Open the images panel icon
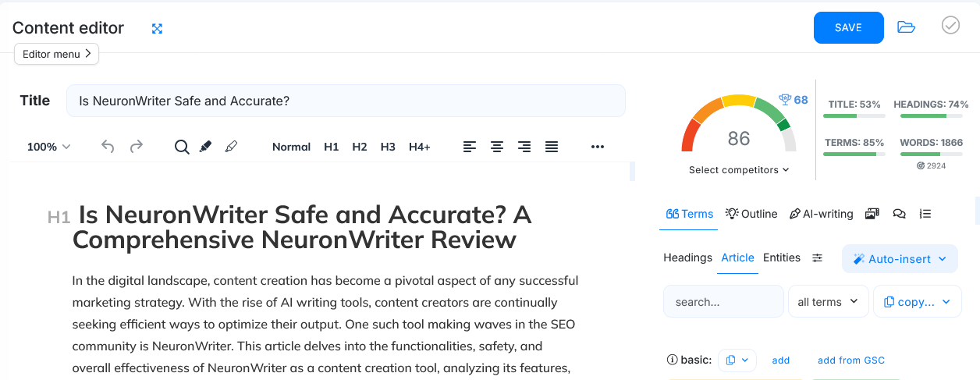980x380 pixels. pos(872,214)
